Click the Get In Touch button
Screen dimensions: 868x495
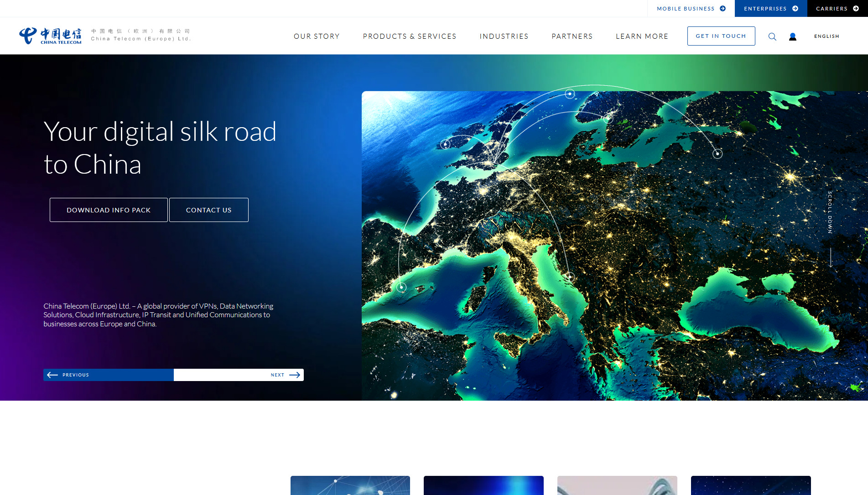tap(721, 36)
